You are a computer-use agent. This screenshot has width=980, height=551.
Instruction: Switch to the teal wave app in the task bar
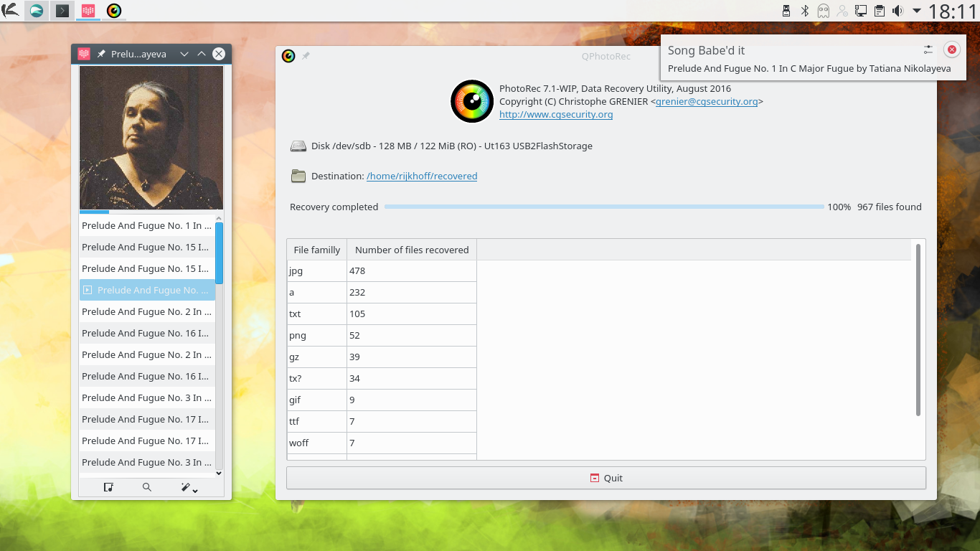click(35, 11)
